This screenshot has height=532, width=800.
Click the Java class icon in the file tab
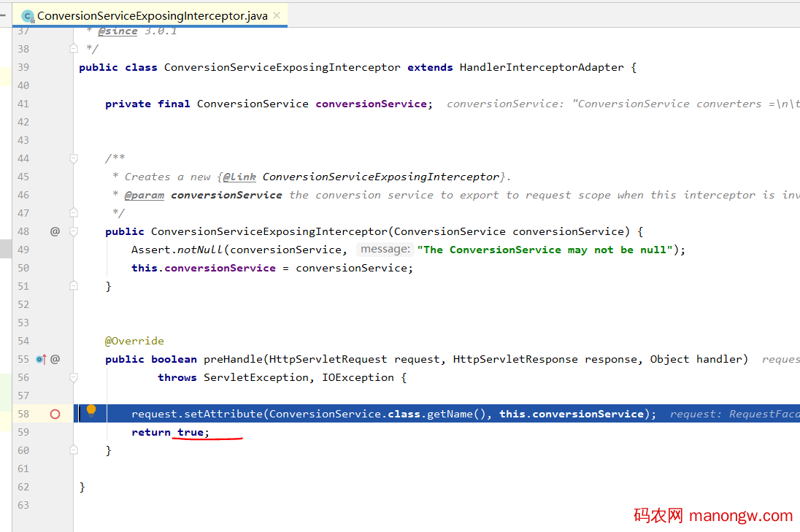tap(28, 15)
